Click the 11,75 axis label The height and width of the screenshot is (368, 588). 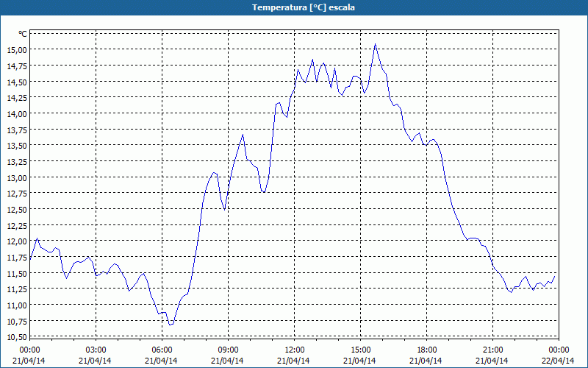coord(16,258)
